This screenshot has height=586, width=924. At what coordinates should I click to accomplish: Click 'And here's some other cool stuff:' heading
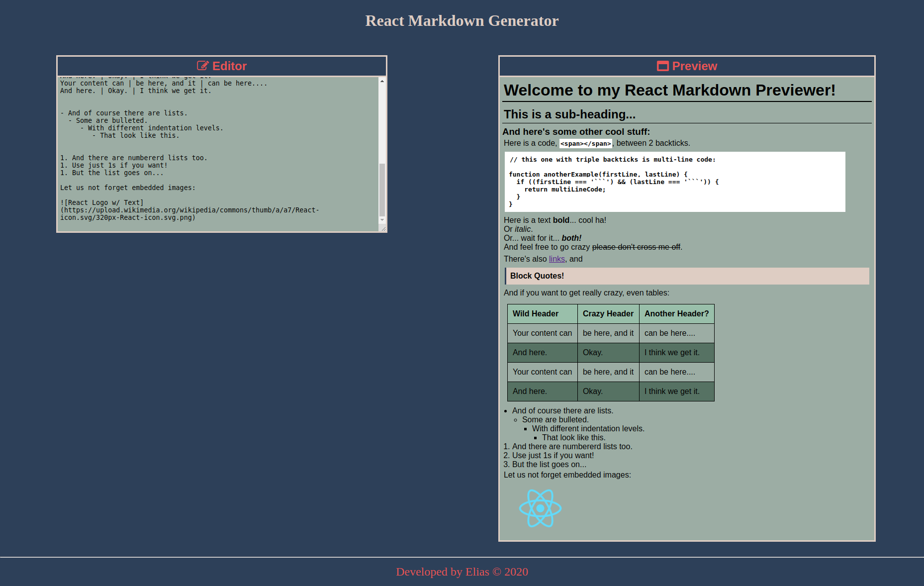[576, 132]
